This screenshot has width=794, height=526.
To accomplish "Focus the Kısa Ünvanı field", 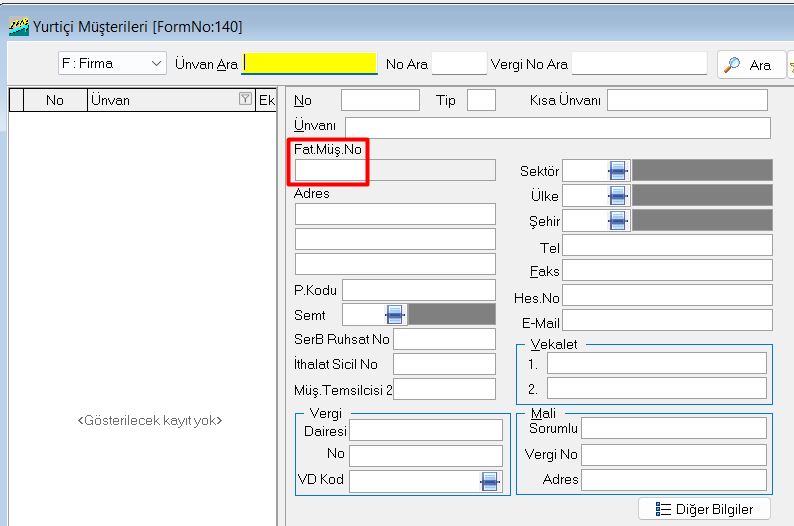I will (x=686, y=100).
